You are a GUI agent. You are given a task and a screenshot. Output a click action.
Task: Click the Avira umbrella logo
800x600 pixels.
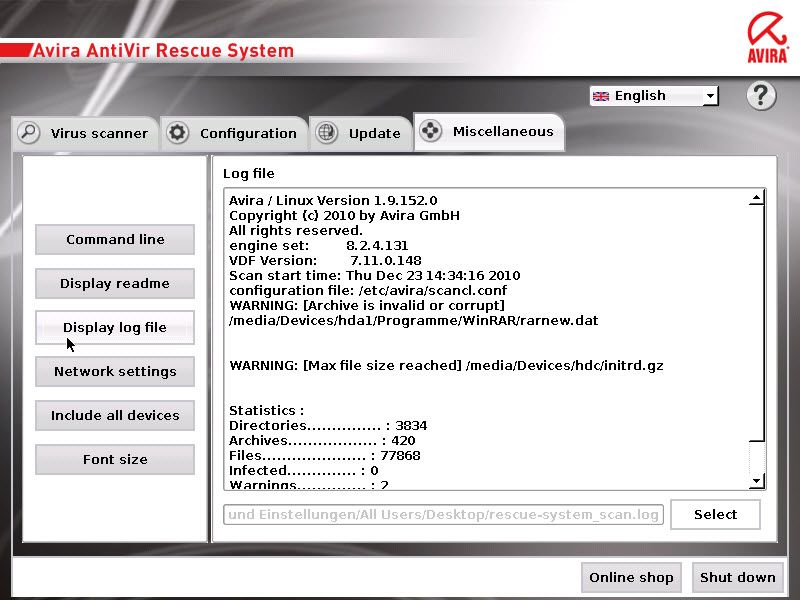point(767,38)
